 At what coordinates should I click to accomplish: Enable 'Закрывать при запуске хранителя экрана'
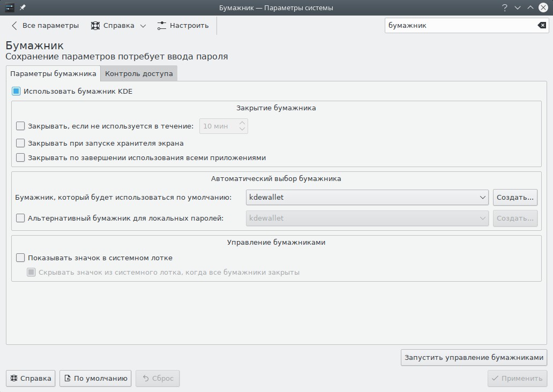coord(20,143)
